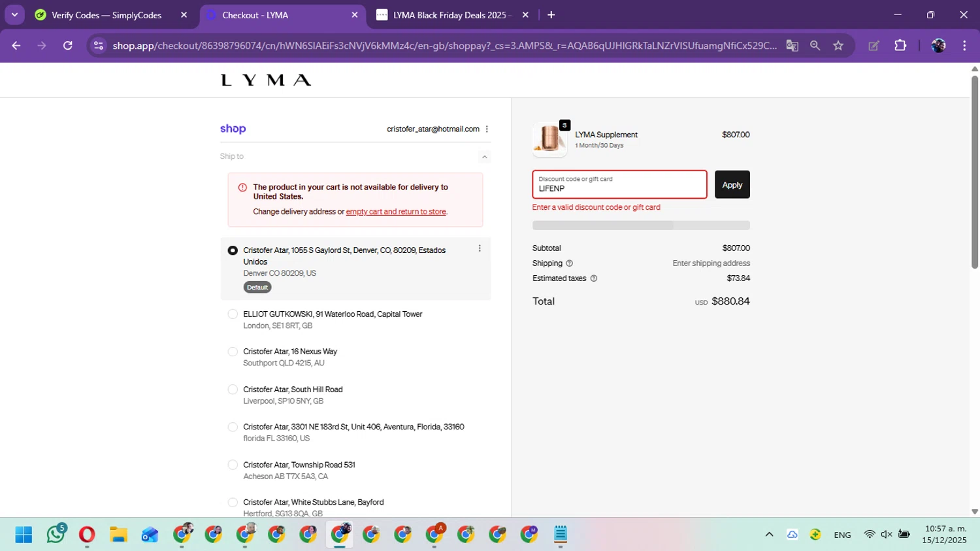980x551 pixels.
Task: Open the info icon next to Shipping
Action: [569, 263]
